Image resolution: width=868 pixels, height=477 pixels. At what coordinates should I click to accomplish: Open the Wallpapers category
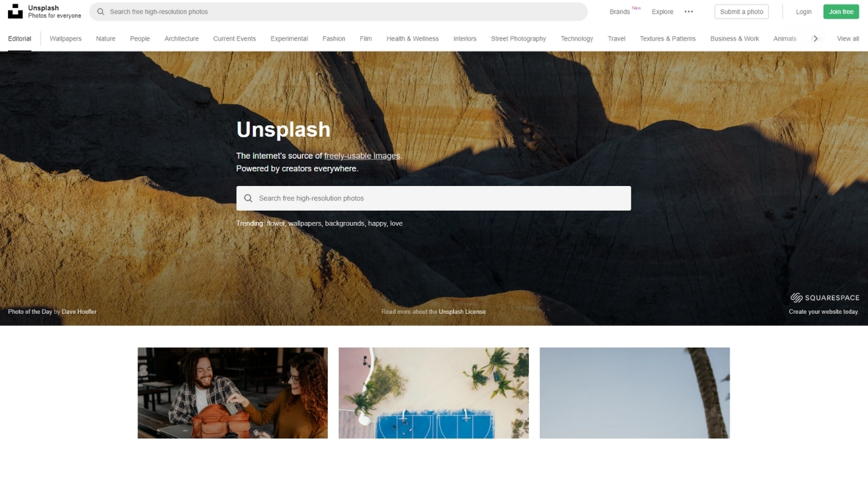(x=65, y=38)
